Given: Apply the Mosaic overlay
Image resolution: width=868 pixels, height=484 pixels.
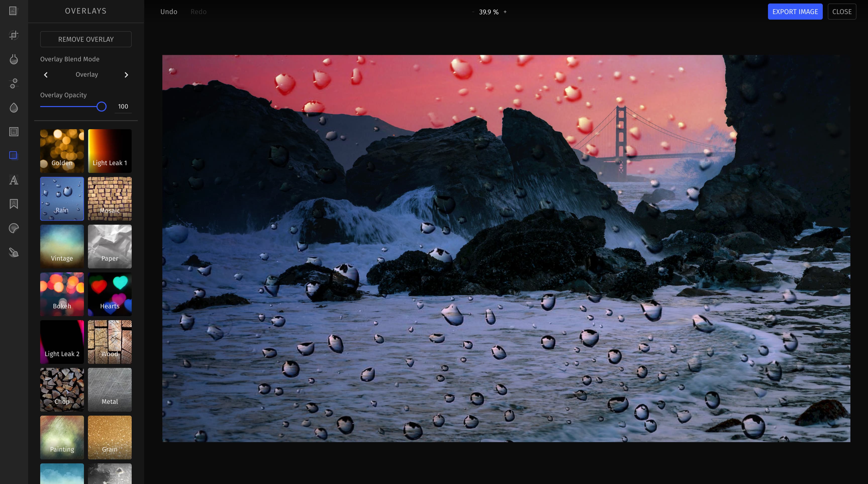Looking at the screenshot, I should (110, 199).
